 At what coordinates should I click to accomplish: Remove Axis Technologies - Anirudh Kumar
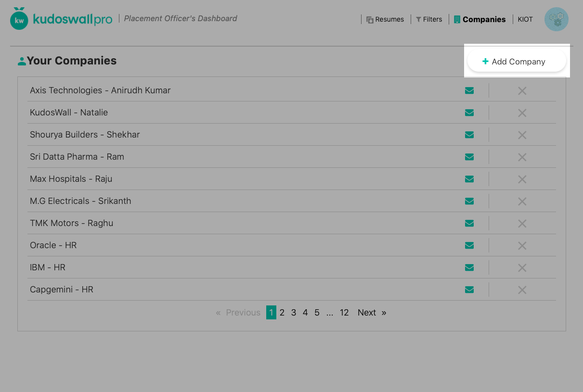point(522,90)
